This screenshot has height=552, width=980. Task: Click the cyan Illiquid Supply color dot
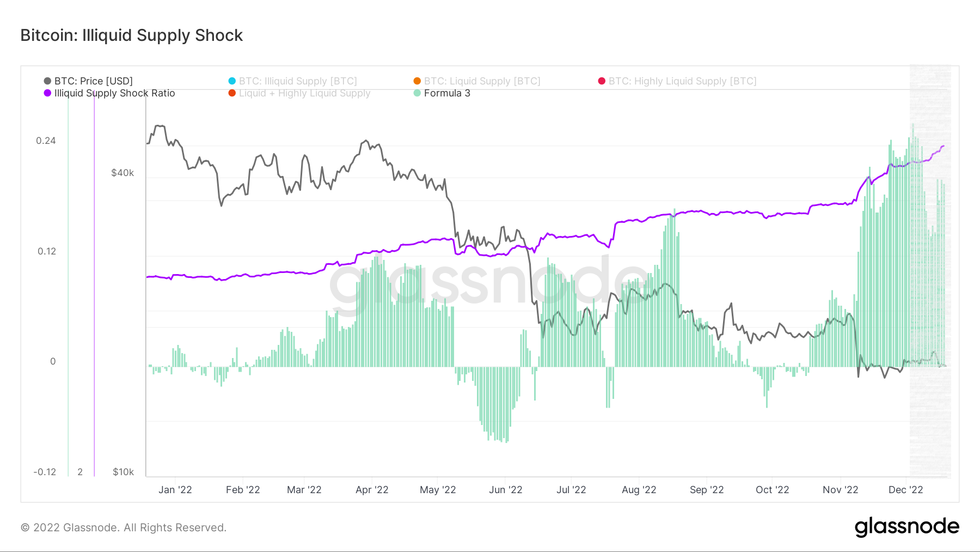pyautogui.click(x=232, y=81)
